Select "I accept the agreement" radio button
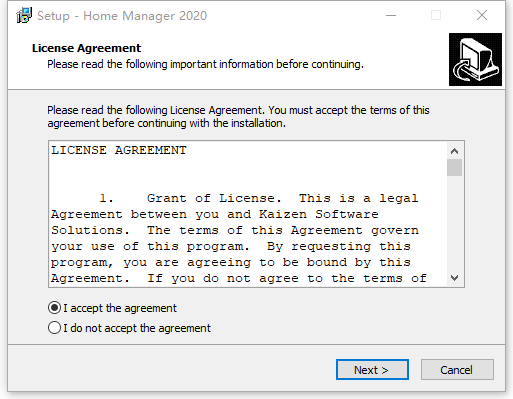 pyautogui.click(x=54, y=308)
